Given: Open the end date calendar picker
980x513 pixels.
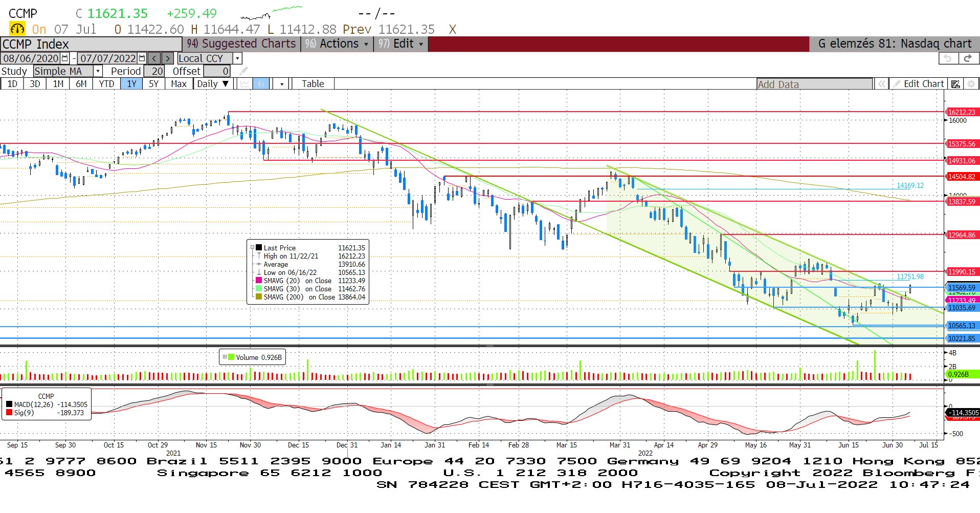Looking at the screenshot, I should point(142,58).
